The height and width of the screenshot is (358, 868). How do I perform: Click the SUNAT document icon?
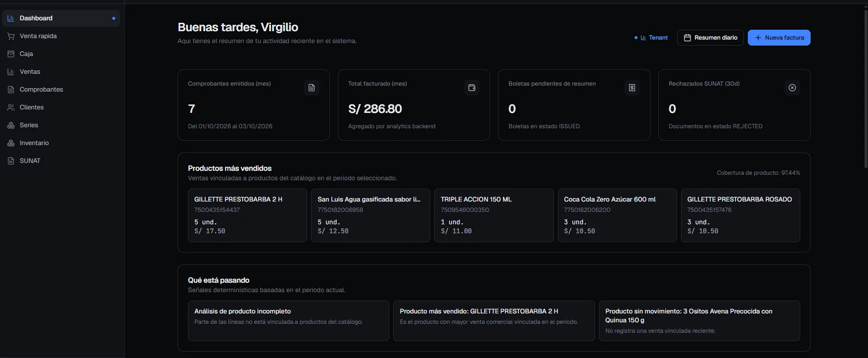11,161
